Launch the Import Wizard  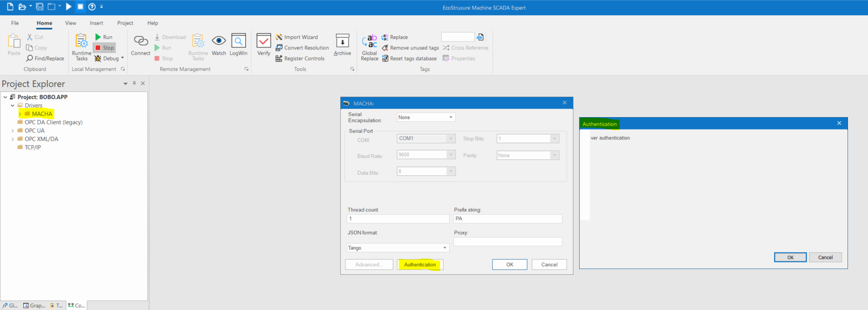tap(296, 37)
